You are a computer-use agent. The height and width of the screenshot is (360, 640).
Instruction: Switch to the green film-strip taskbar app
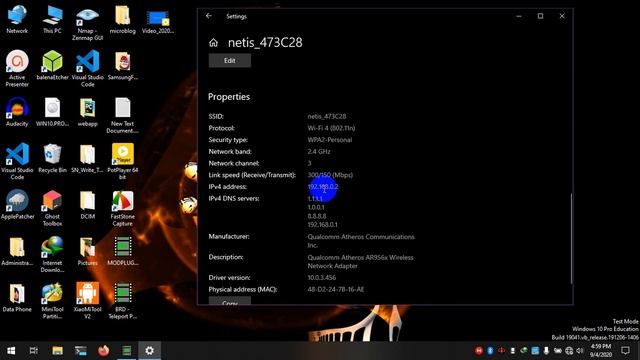127,351
